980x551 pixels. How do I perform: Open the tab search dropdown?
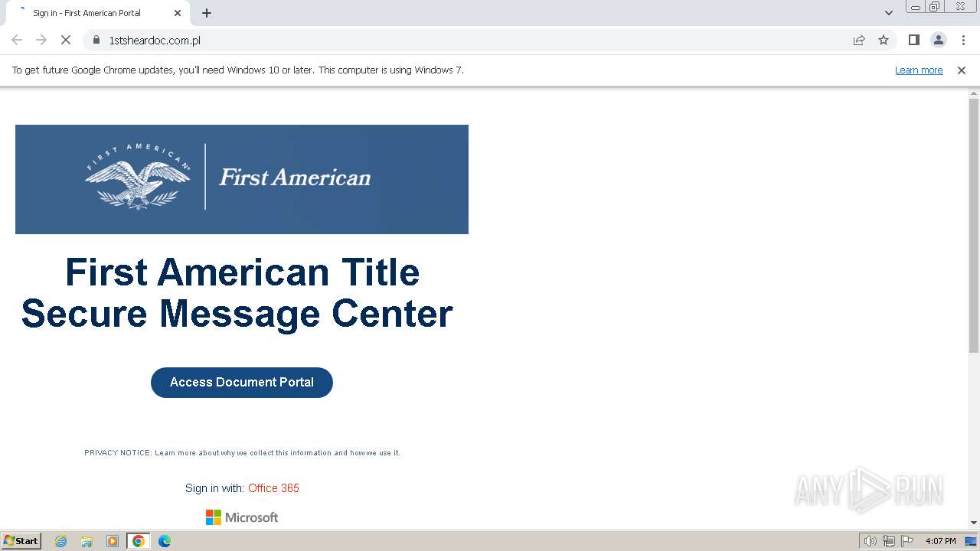889,13
